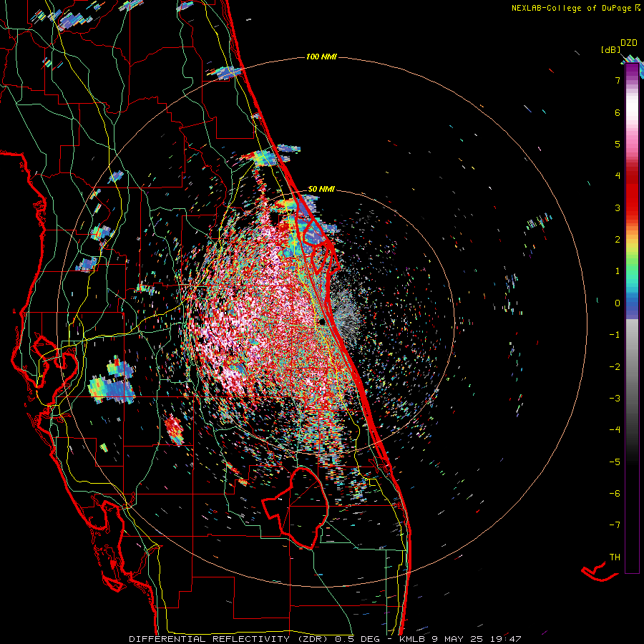The image size is (644, 644).
Task: Click the [dB] units label
Action: [x=610, y=49]
